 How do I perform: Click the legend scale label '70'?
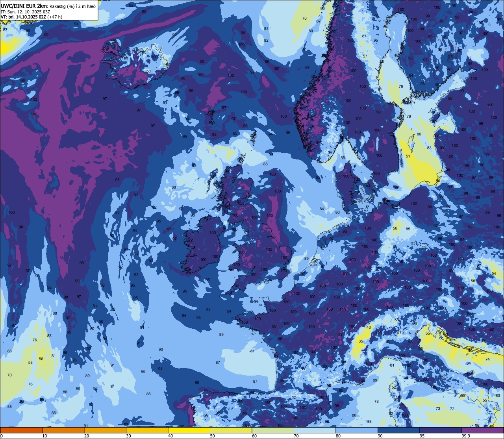click(296, 436)
